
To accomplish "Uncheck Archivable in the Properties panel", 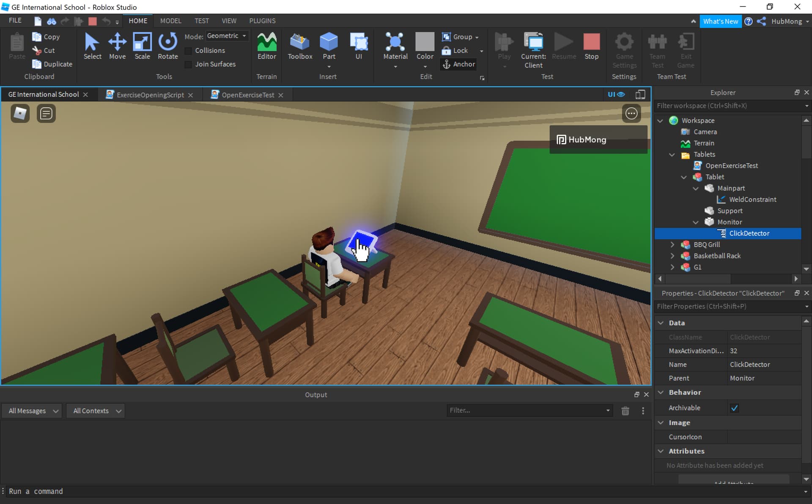I will (x=735, y=408).
